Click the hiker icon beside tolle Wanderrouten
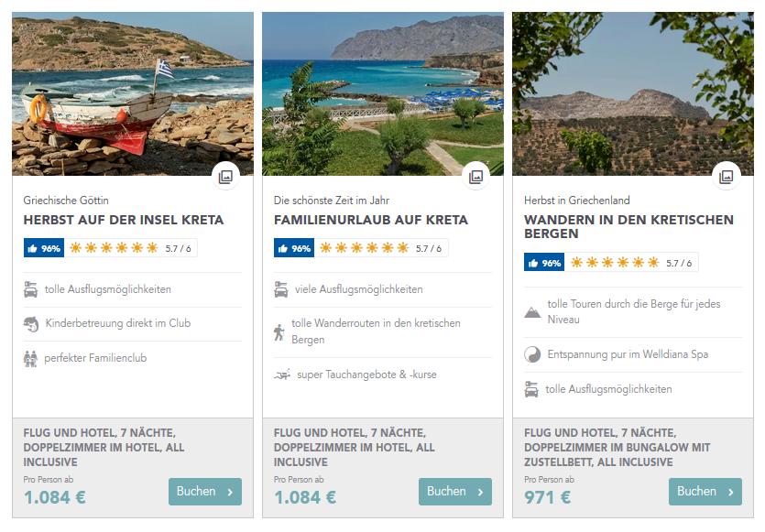The image size is (765, 532). click(x=279, y=331)
